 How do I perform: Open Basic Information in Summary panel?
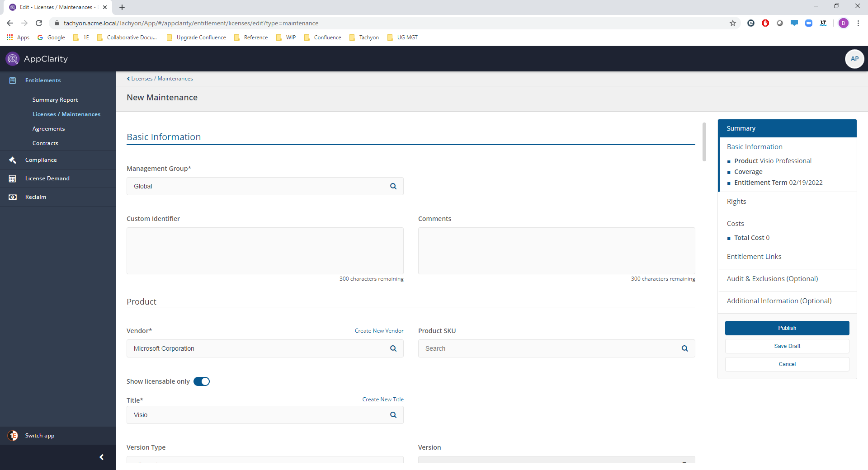(754, 147)
